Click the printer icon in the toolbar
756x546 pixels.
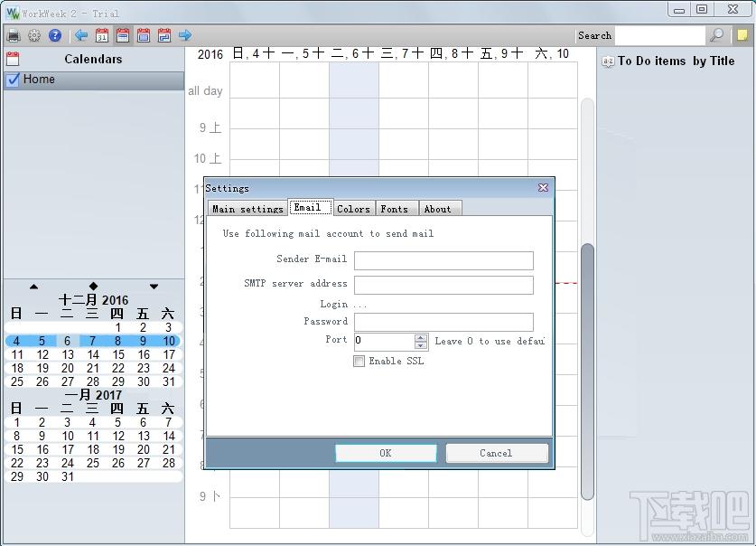tap(14, 35)
